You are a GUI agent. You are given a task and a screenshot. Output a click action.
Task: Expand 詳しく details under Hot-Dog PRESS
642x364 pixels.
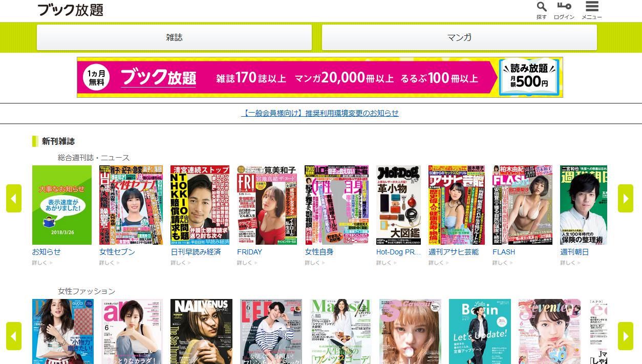point(387,263)
